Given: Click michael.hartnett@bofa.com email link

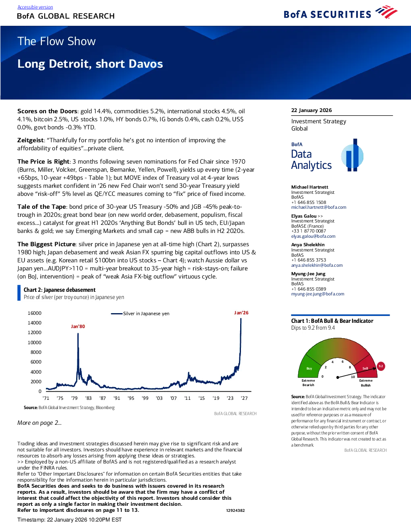Looking at the screenshot, I should [x=319, y=207].
